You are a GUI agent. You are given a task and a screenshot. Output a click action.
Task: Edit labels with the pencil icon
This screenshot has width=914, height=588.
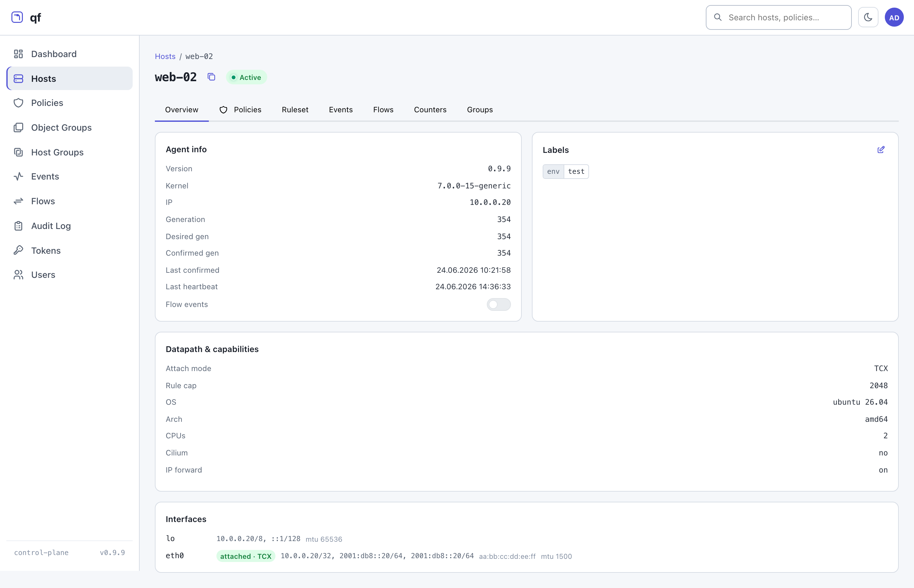(881, 150)
